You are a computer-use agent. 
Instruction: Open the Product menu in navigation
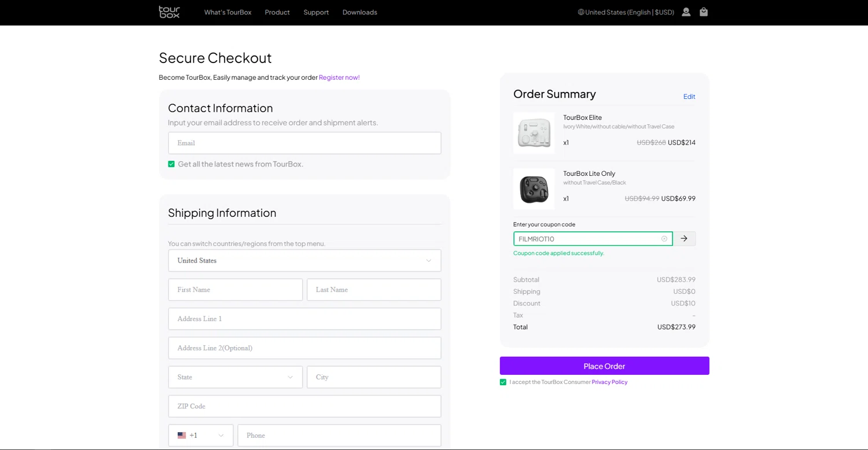277,12
